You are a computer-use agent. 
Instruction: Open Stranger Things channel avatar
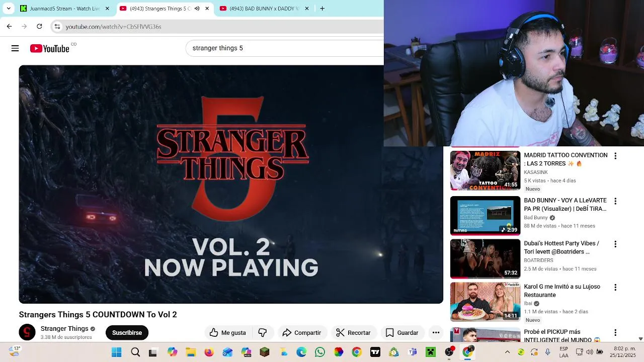pyautogui.click(x=27, y=332)
